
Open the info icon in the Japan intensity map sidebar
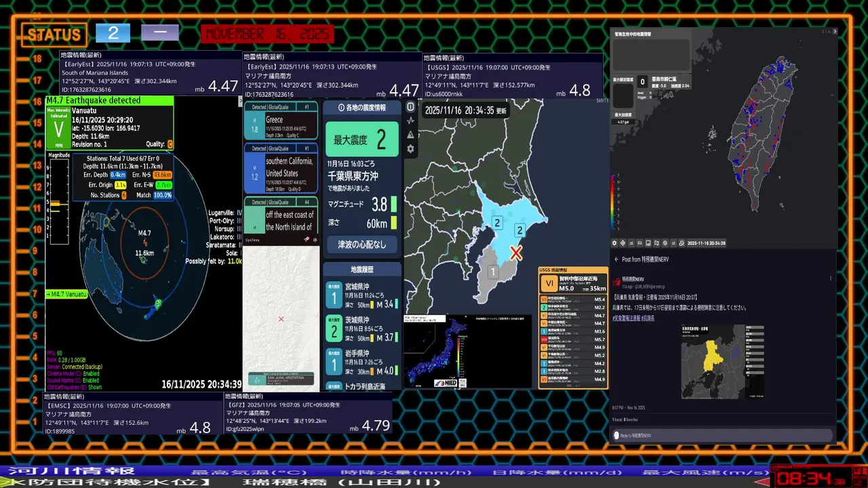(x=410, y=107)
